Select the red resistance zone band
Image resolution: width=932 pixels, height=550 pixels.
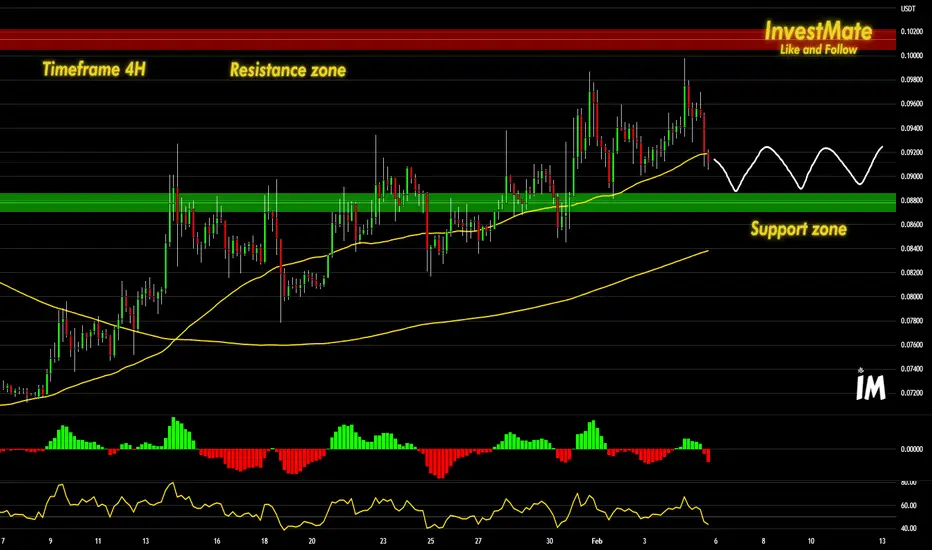[448, 40]
